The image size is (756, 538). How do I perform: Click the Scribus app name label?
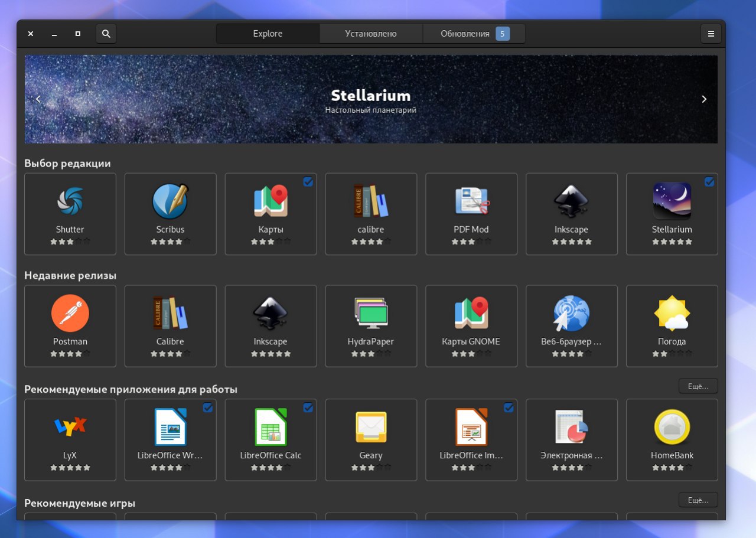170,229
